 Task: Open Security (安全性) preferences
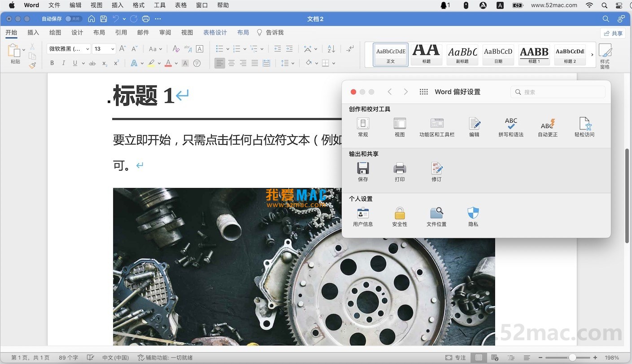(400, 217)
